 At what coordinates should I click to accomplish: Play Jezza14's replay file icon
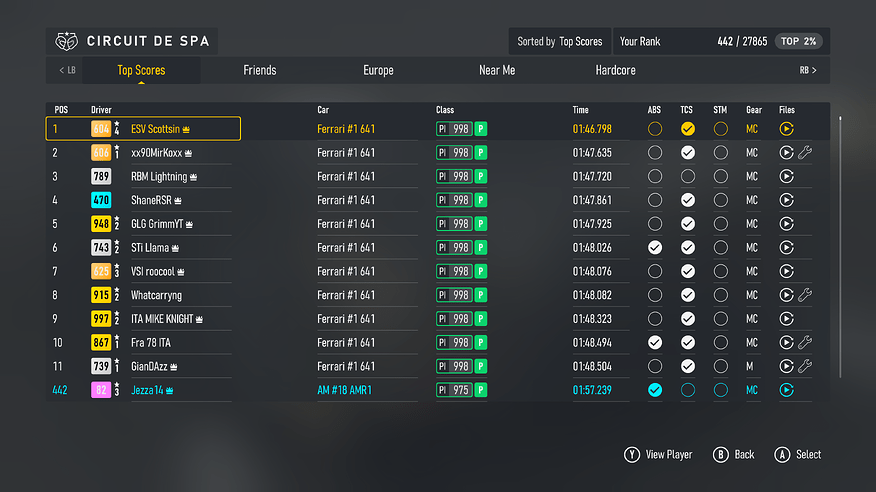786,390
